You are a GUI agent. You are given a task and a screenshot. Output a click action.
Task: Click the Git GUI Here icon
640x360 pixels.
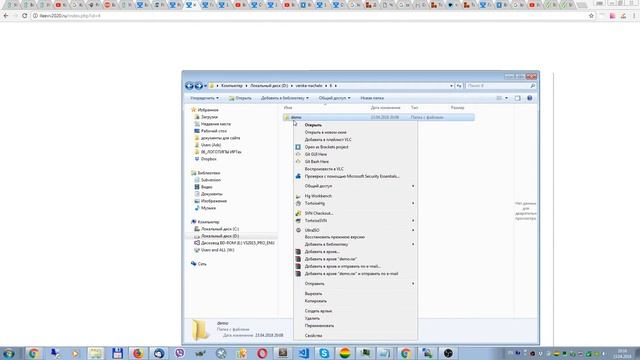tap(298, 154)
